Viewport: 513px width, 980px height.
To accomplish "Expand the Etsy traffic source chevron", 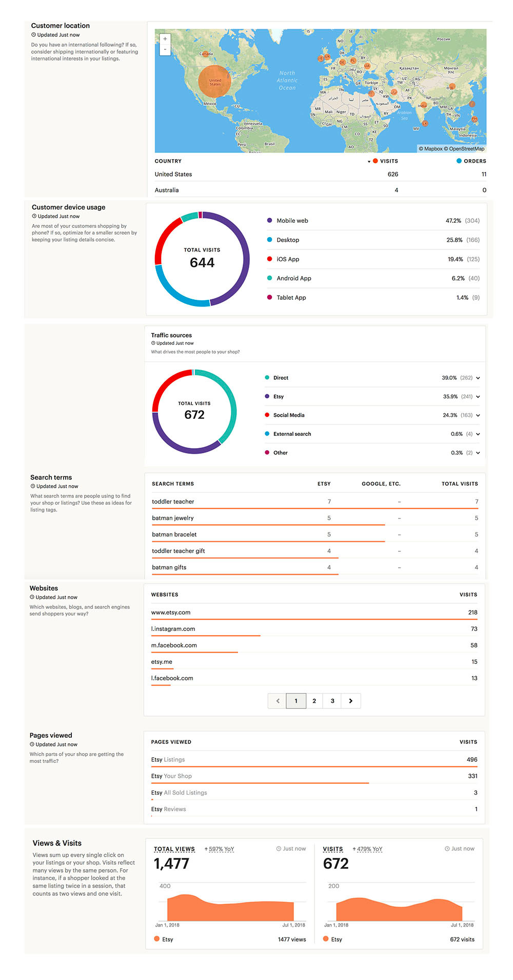I will point(478,397).
